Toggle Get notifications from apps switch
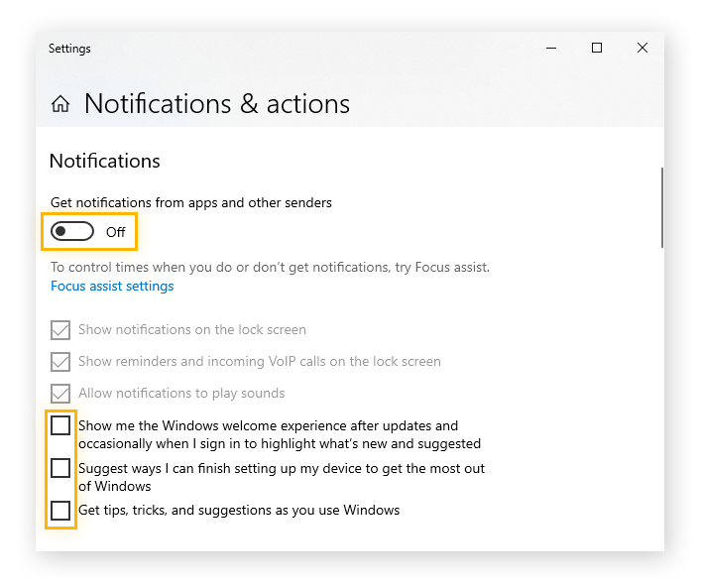The width and height of the screenshot is (701, 588). point(72,232)
